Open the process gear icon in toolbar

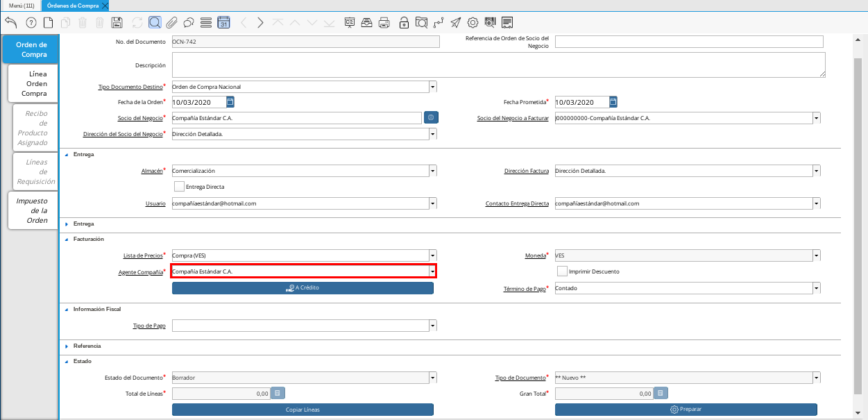tap(473, 22)
